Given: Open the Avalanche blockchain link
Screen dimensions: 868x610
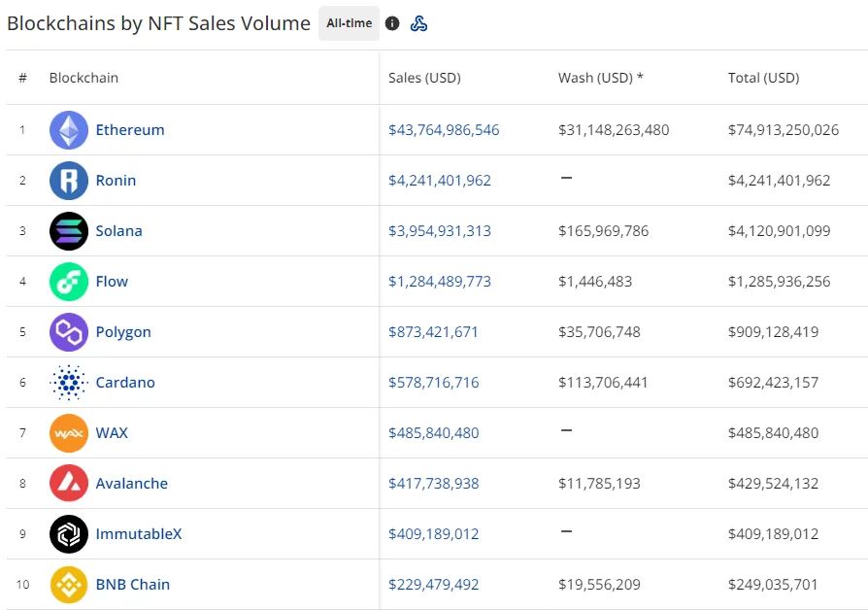Looking at the screenshot, I should [132, 483].
